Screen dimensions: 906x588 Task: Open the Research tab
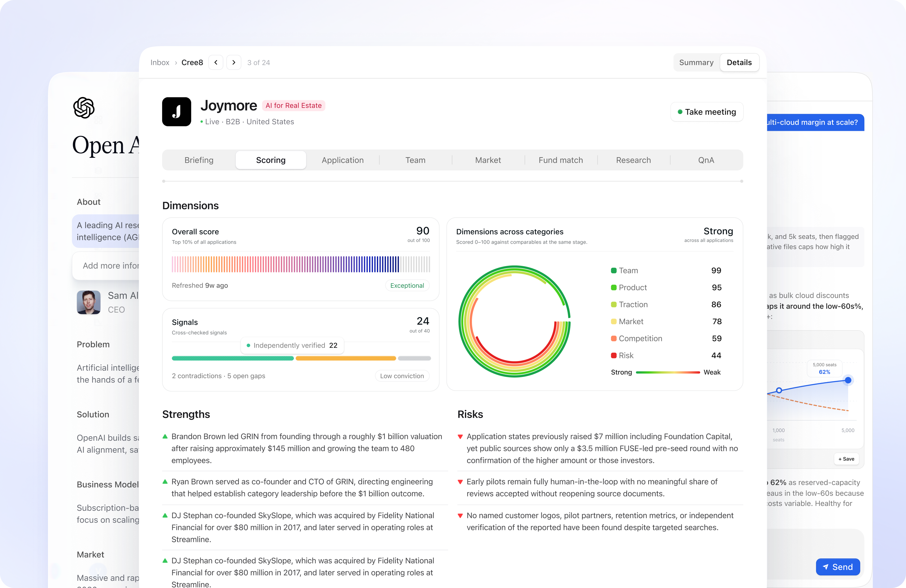633,160
